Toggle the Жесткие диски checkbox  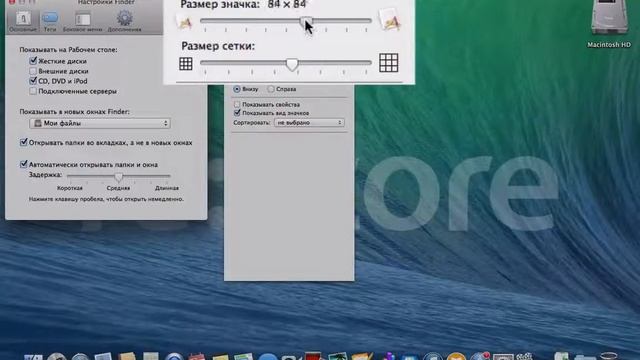(33, 61)
